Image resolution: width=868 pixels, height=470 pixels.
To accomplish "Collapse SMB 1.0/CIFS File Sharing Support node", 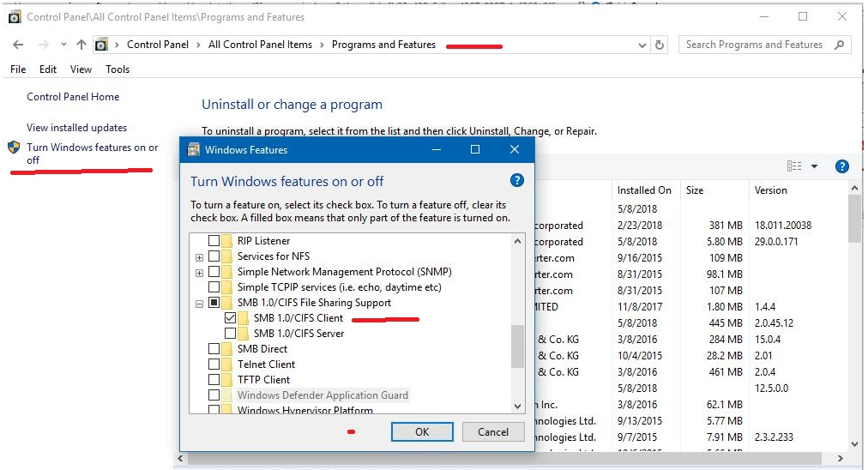I will tap(199, 304).
